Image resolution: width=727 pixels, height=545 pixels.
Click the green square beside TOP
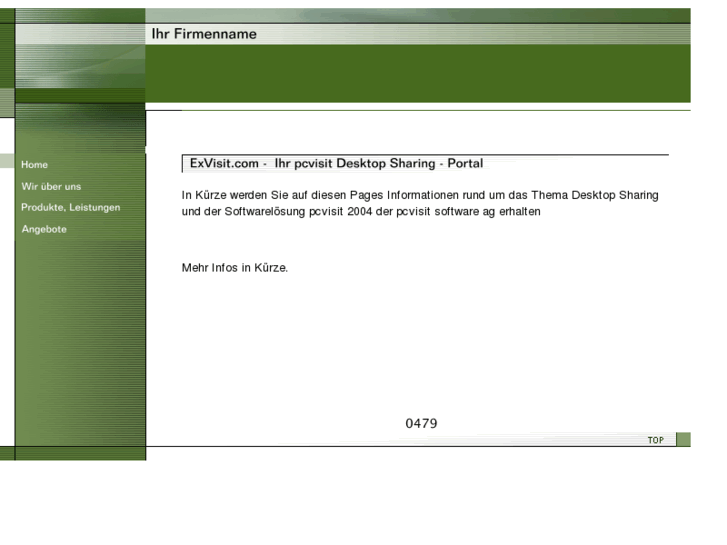pyautogui.click(x=683, y=439)
